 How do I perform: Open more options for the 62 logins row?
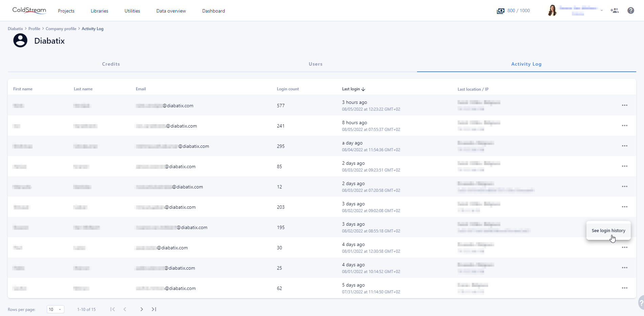[x=625, y=288]
